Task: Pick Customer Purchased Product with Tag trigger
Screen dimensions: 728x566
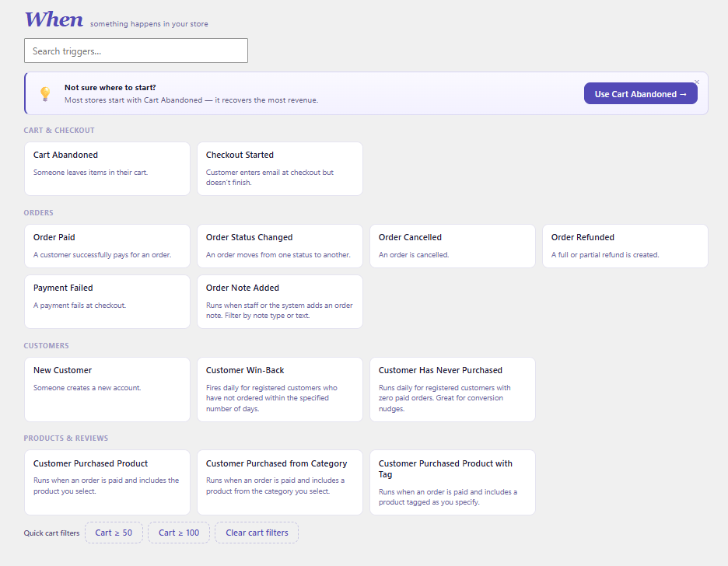Action: coord(453,483)
